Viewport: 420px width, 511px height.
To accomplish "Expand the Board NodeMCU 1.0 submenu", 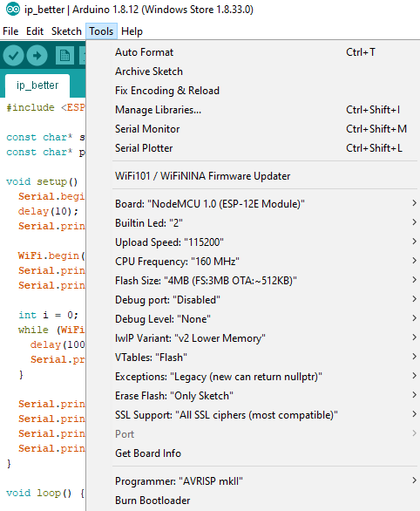I will [265, 204].
